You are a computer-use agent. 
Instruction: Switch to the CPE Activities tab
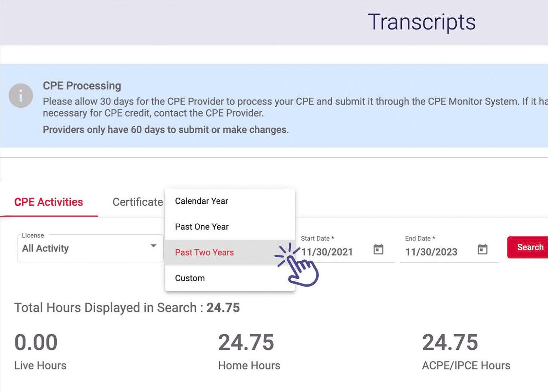49,202
